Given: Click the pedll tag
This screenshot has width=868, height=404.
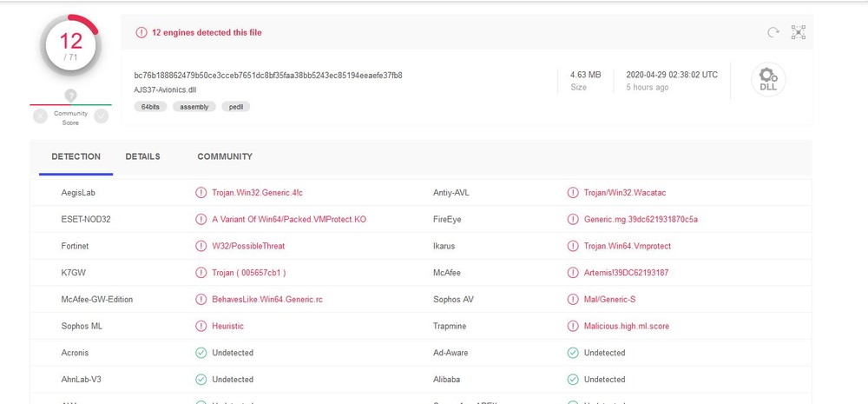Looking at the screenshot, I should 236,106.
